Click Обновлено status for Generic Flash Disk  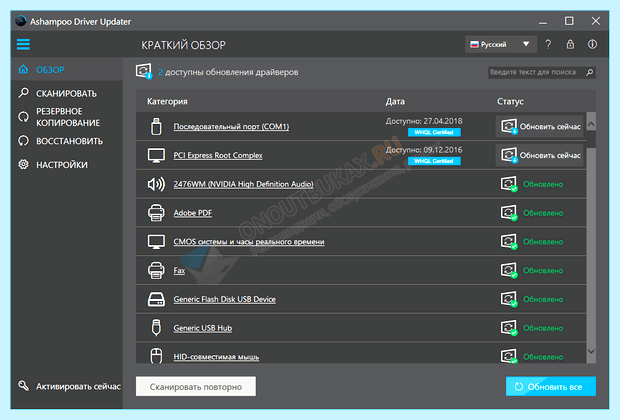pos(543,299)
